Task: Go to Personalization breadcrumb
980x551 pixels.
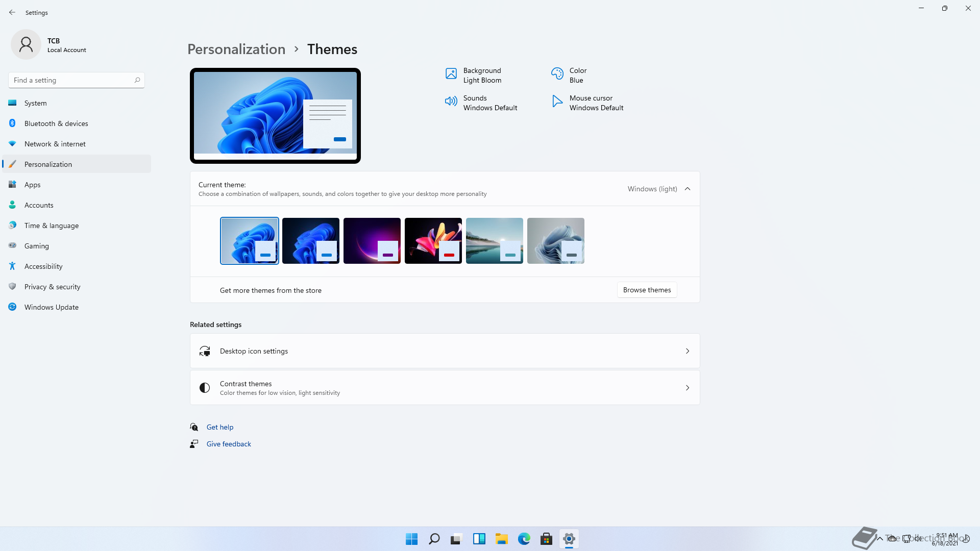Action: pos(236,49)
